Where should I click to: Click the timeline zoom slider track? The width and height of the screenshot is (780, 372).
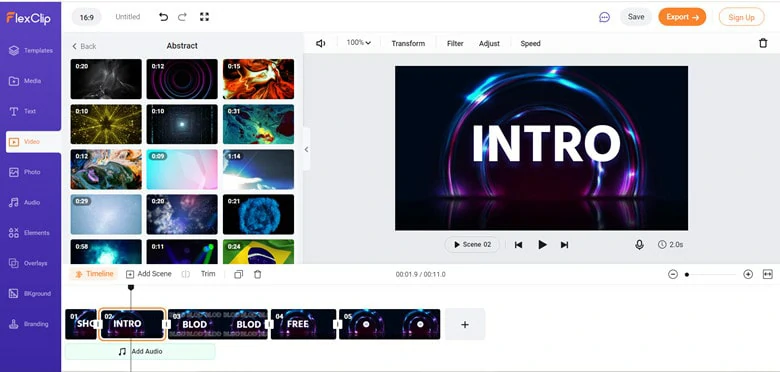click(x=710, y=275)
